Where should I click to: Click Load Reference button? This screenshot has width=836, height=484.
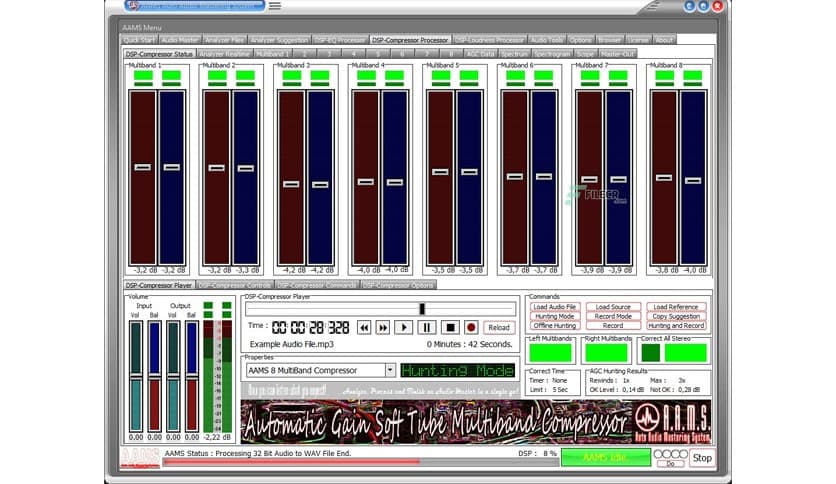pyautogui.click(x=676, y=307)
